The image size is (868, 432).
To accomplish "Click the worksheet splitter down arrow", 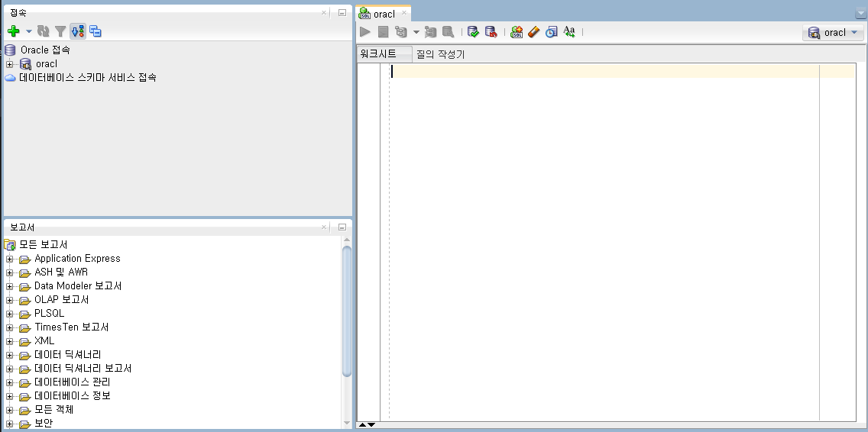I will (x=371, y=425).
